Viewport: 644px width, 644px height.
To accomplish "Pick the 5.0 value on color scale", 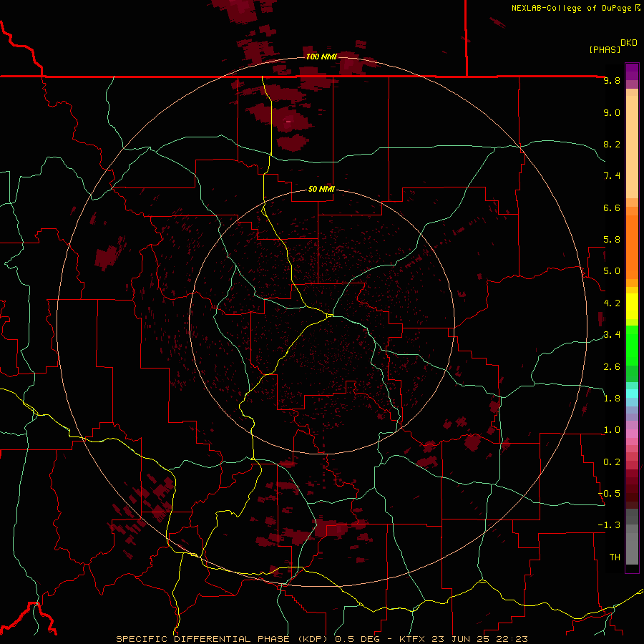I will [612, 271].
